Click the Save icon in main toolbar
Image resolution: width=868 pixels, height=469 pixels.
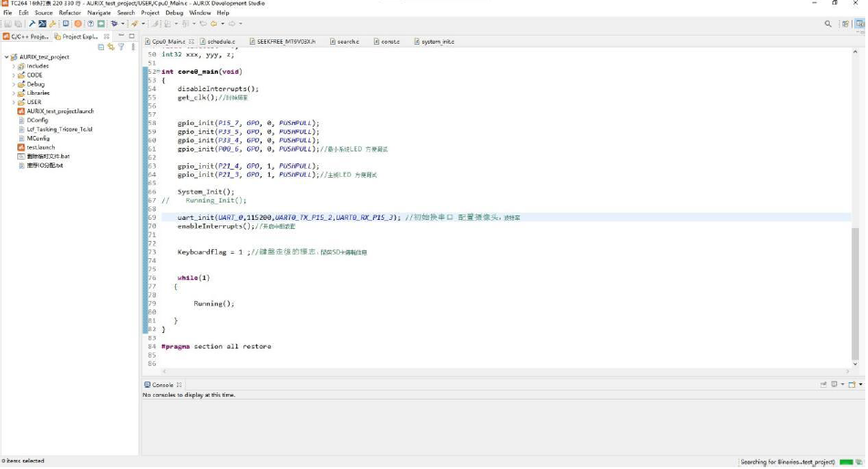7,24
